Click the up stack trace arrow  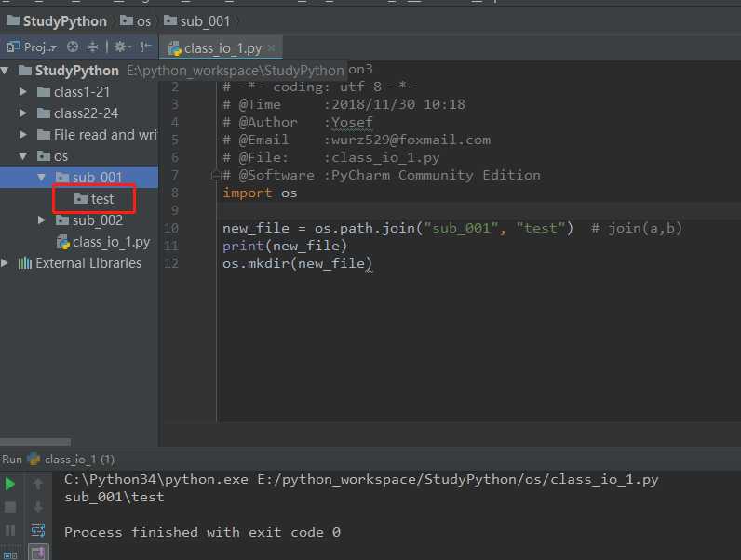pyautogui.click(x=38, y=484)
